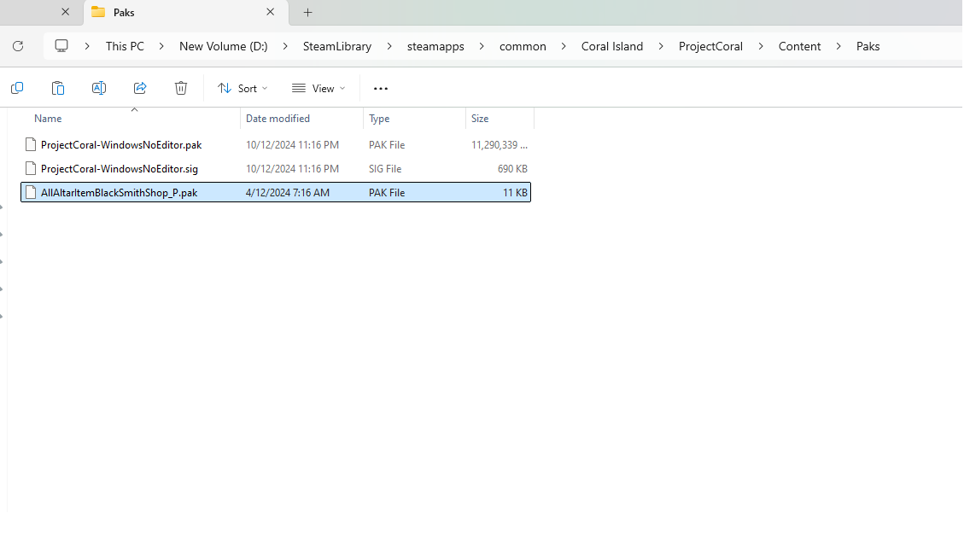The width and height of the screenshot is (964, 560).
Task: Click the 11 KB size cell
Action: (515, 193)
